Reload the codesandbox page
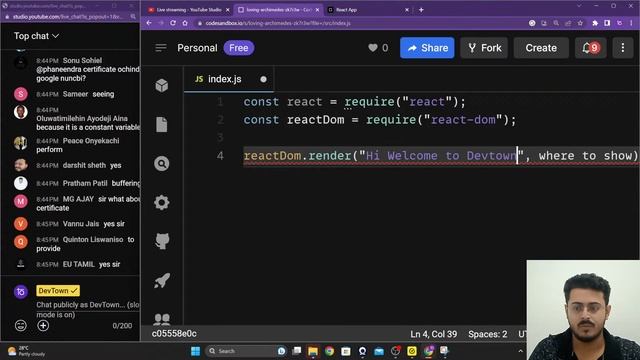 [x=173, y=23]
